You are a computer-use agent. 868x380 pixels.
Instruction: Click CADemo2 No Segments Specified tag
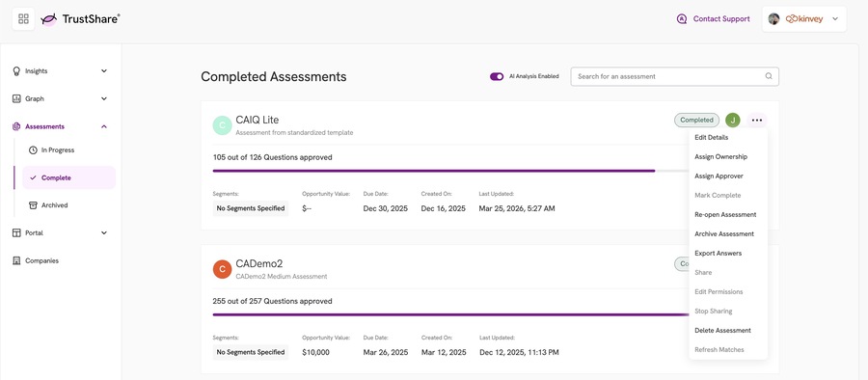(251, 352)
